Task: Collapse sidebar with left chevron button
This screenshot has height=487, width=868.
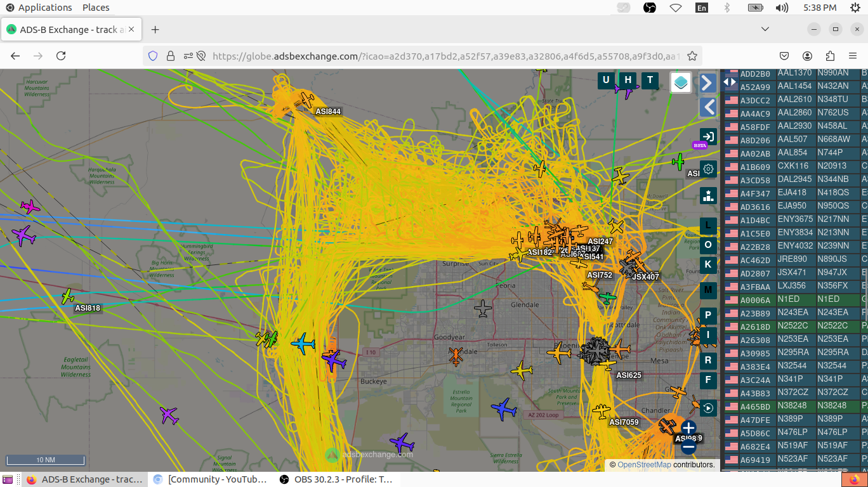Action: [x=708, y=107]
